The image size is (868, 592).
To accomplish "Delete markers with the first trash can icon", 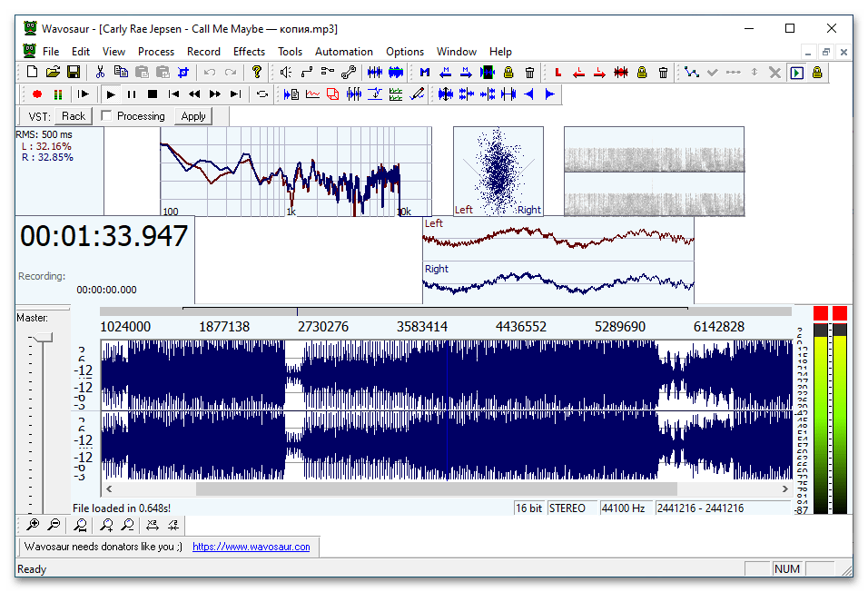I will 529,72.
